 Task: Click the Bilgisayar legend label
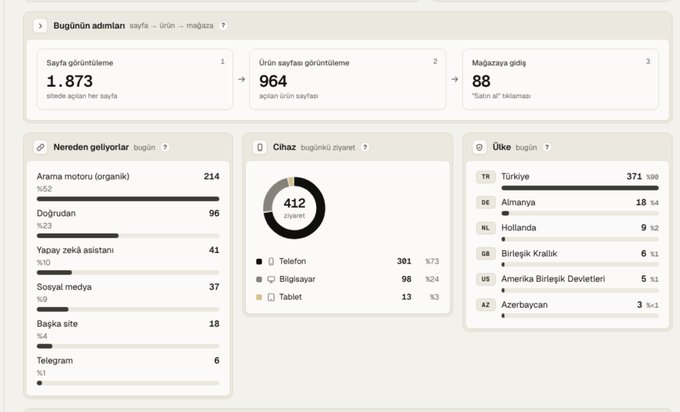(x=297, y=279)
